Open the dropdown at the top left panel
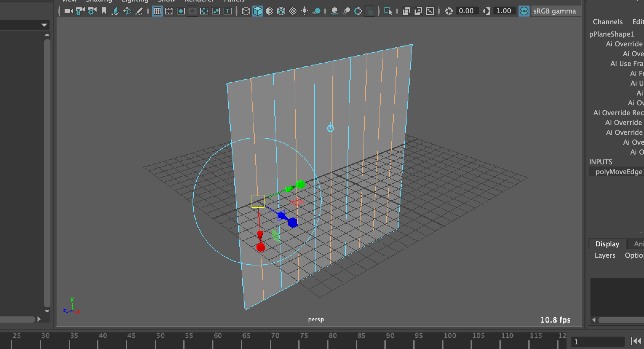The height and width of the screenshot is (349, 644). pyautogui.click(x=44, y=25)
